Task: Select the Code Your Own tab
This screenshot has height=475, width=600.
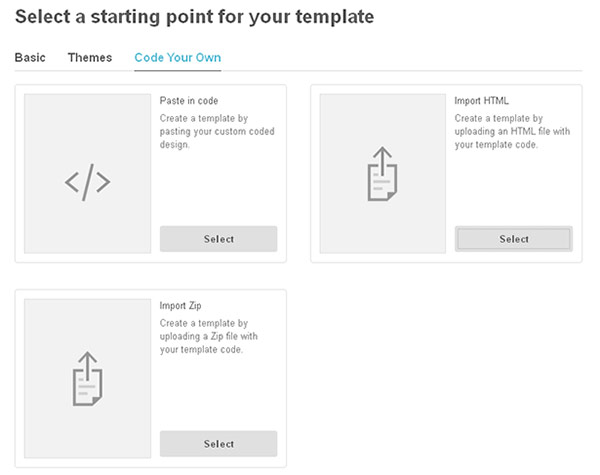Action: tap(178, 58)
